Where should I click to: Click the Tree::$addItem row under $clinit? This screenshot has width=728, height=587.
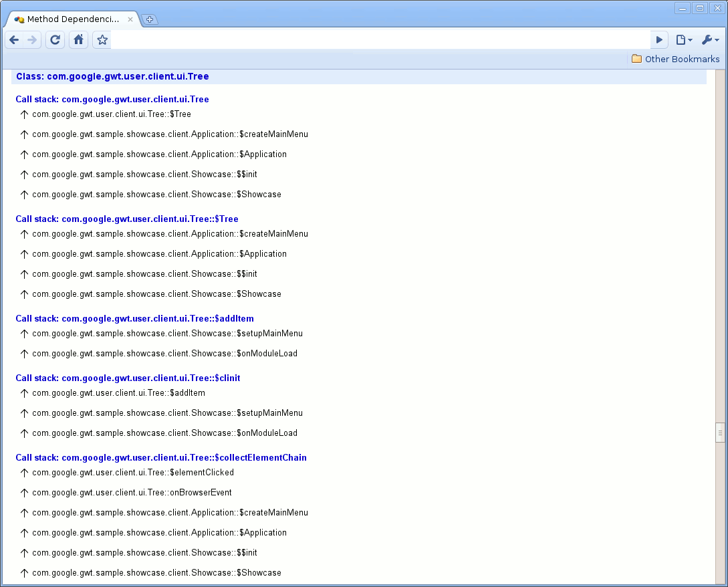[x=118, y=393]
